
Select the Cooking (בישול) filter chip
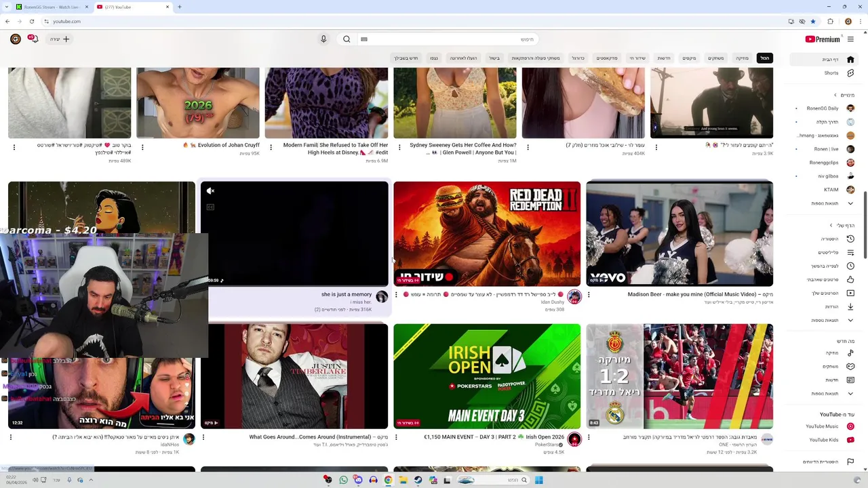(x=494, y=58)
